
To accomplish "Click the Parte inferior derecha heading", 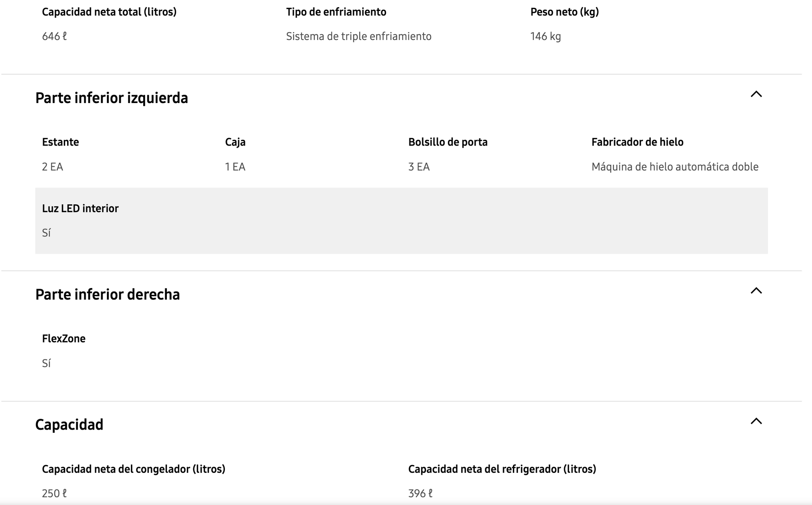I will click(107, 294).
